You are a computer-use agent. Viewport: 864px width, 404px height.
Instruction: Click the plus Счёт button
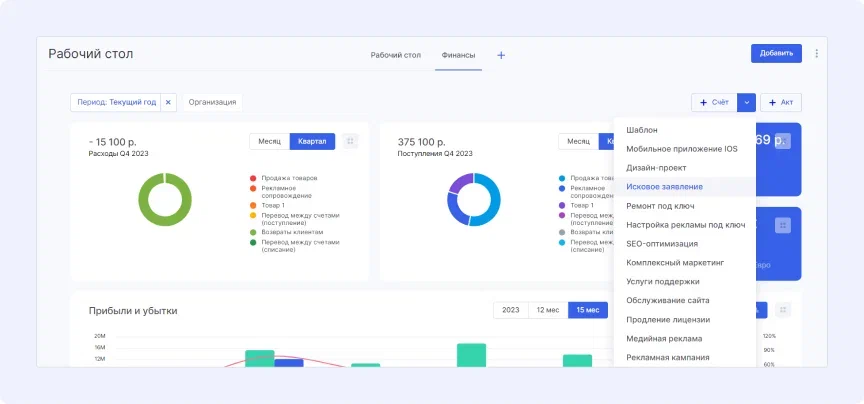[714, 102]
